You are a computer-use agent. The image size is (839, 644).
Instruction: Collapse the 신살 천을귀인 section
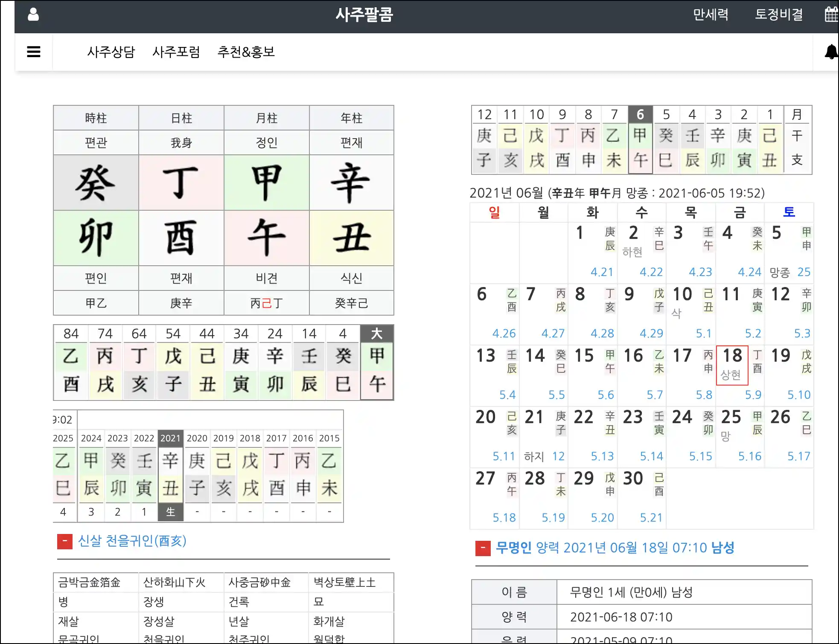point(64,541)
